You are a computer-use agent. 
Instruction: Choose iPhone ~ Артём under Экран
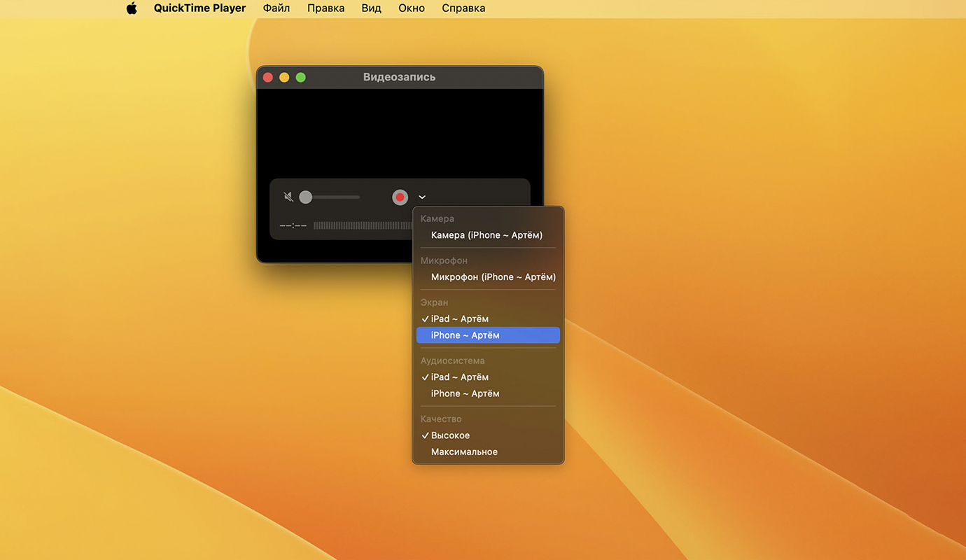tap(488, 335)
